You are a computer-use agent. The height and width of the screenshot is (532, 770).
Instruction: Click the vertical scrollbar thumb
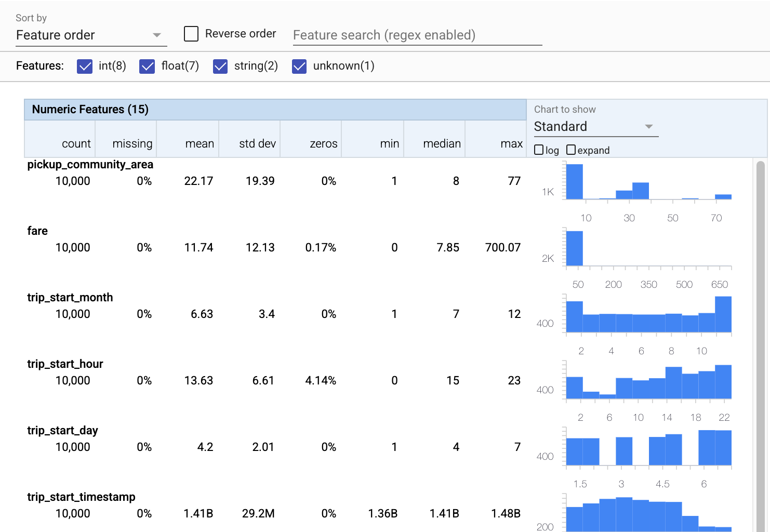[761, 312]
